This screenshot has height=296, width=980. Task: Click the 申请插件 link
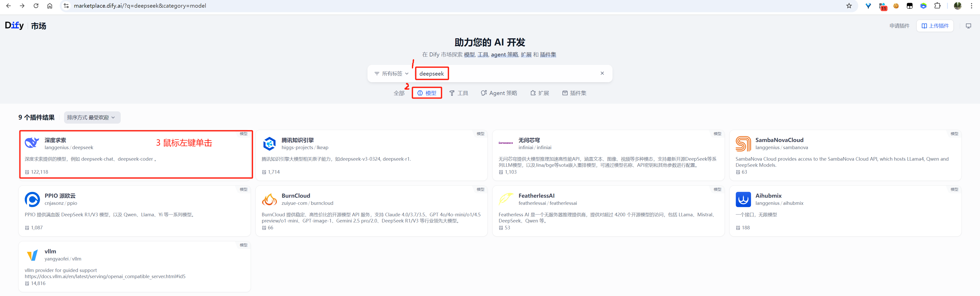pos(899,26)
